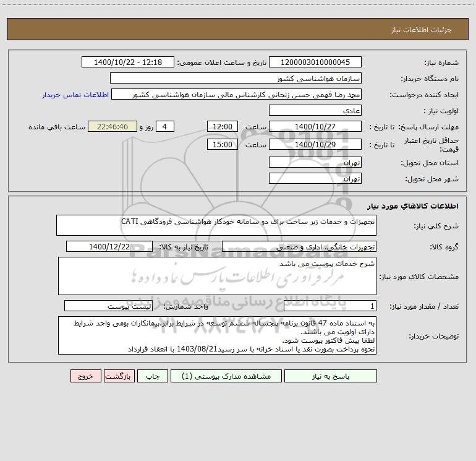Click the delivery city field تهران
The height and width of the screenshot is (461, 476).
315,178
